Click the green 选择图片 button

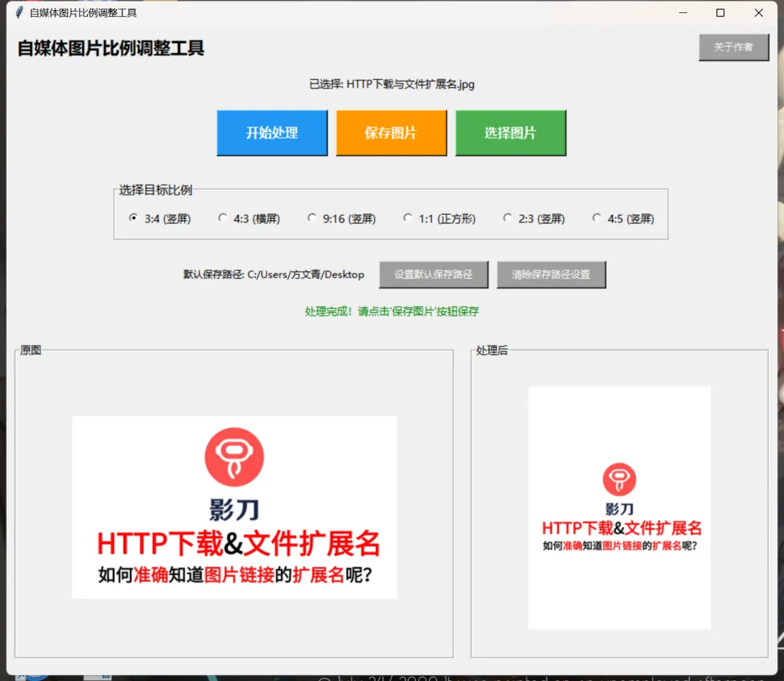[510, 133]
